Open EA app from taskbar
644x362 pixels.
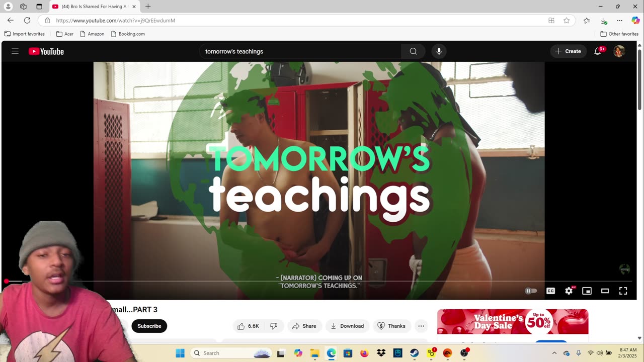click(447, 353)
